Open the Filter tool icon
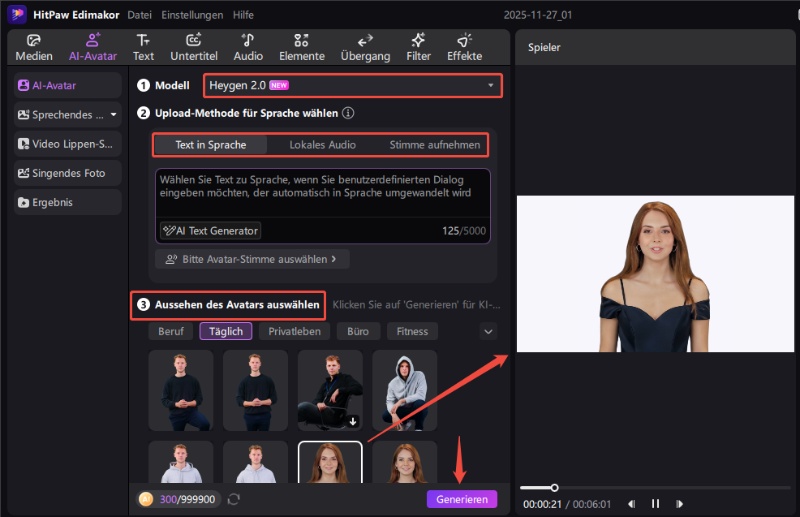This screenshot has width=800, height=517. point(418,47)
